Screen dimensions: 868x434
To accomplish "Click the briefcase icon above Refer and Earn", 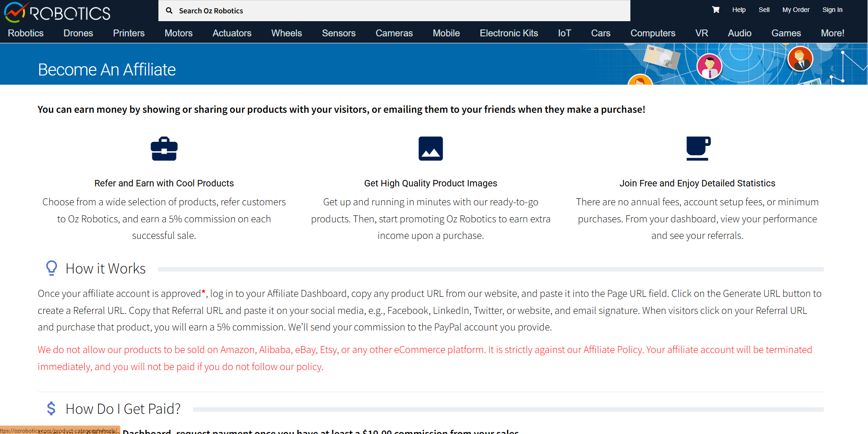I will 164,149.
